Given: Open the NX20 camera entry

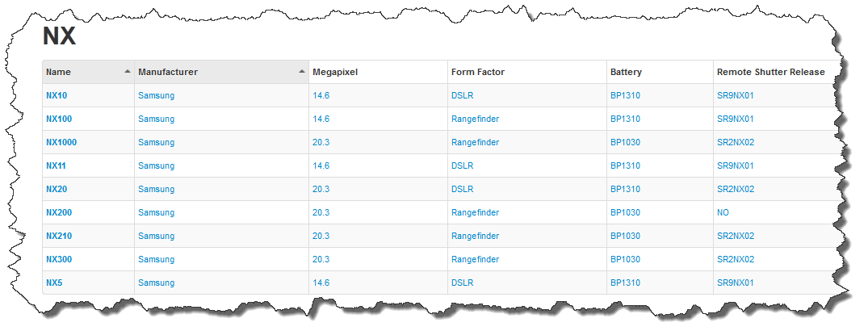Looking at the screenshot, I should [57, 189].
